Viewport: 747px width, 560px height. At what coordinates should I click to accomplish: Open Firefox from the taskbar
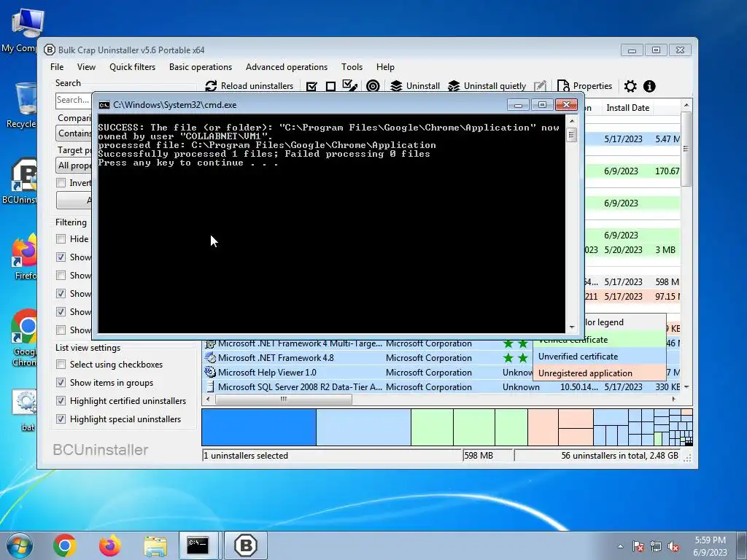click(x=110, y=545)
